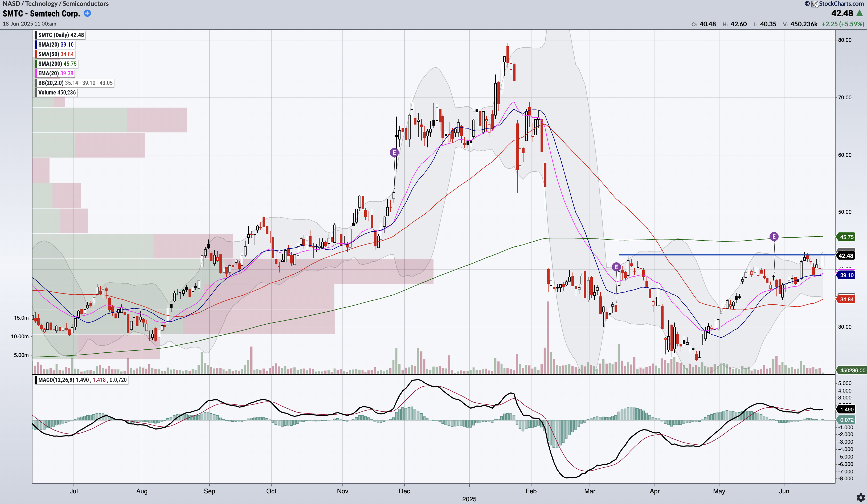Click the V: 450.236k volume value
867x504 pixels.
click(x=800, y=24)
